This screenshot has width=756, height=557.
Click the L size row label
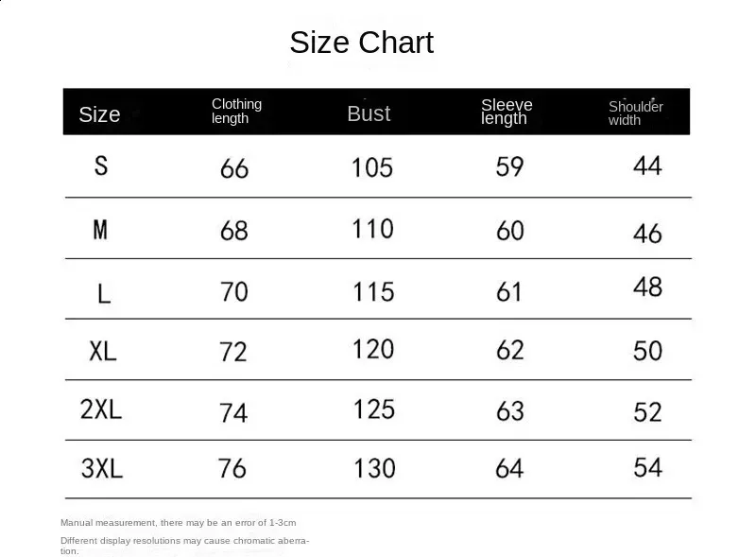103,292
